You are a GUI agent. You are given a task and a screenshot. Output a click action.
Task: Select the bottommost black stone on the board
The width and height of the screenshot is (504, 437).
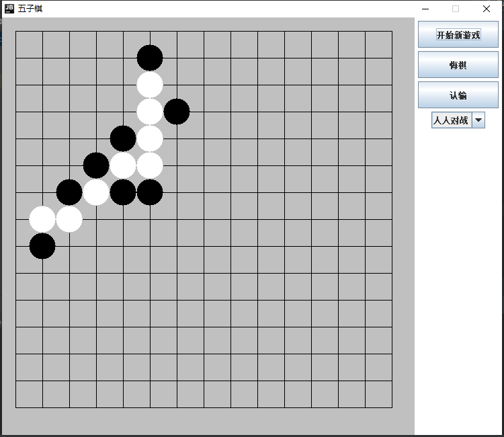(42, 246)
